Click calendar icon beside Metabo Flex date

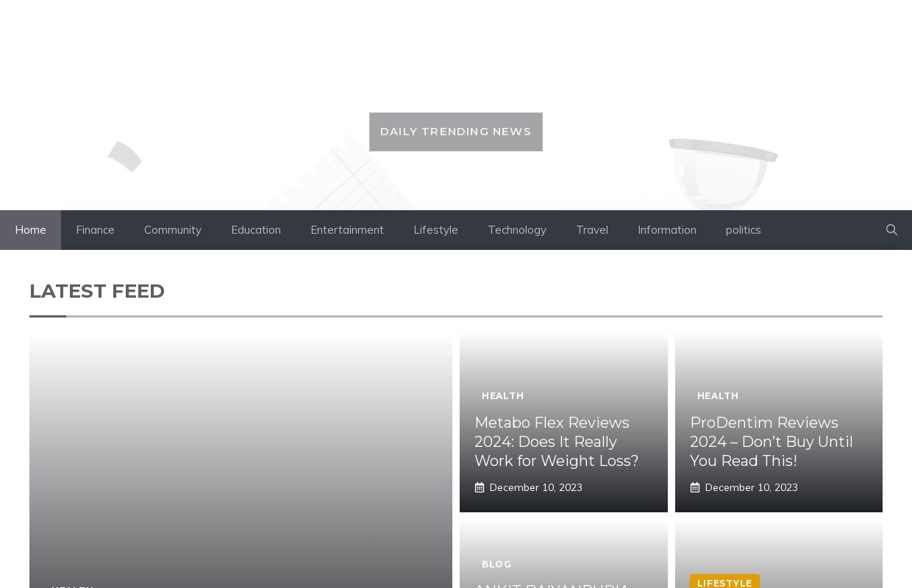[480, 487]
